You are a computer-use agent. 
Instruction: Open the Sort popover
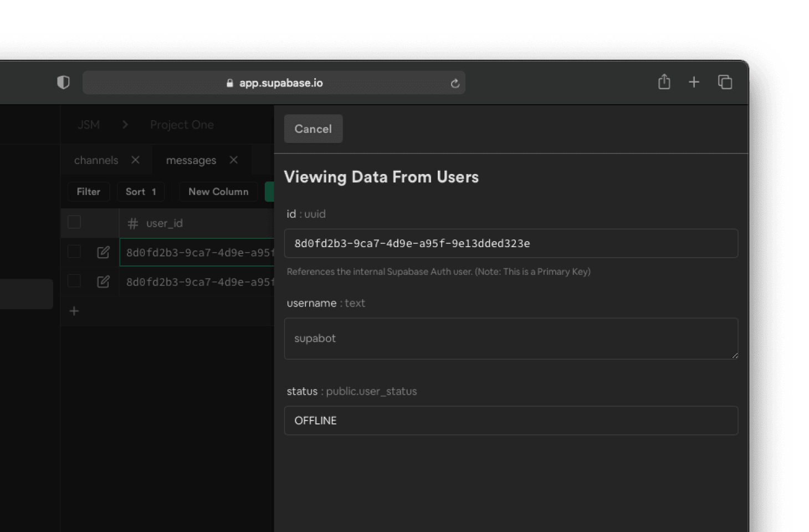140,191
